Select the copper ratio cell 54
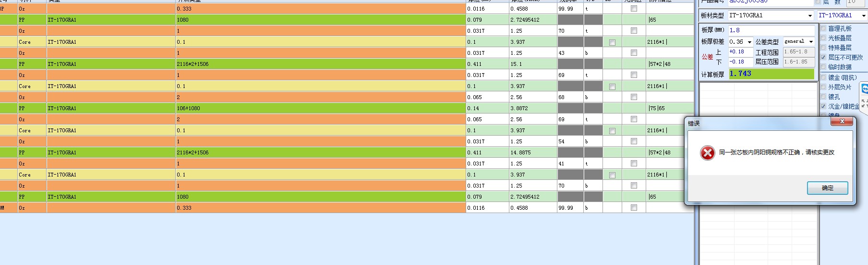 click(x=570, y=141)
